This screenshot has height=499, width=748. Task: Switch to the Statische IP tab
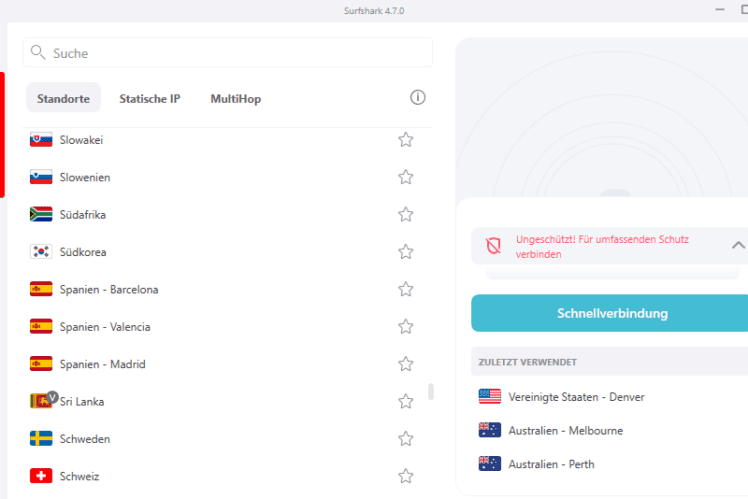coord(150,98)
